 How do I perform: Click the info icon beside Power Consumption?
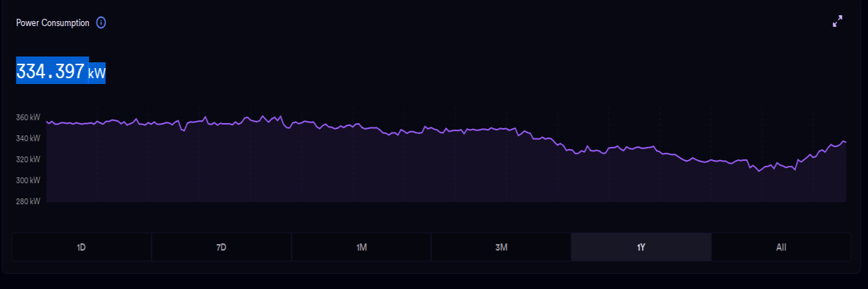[101, 22]
